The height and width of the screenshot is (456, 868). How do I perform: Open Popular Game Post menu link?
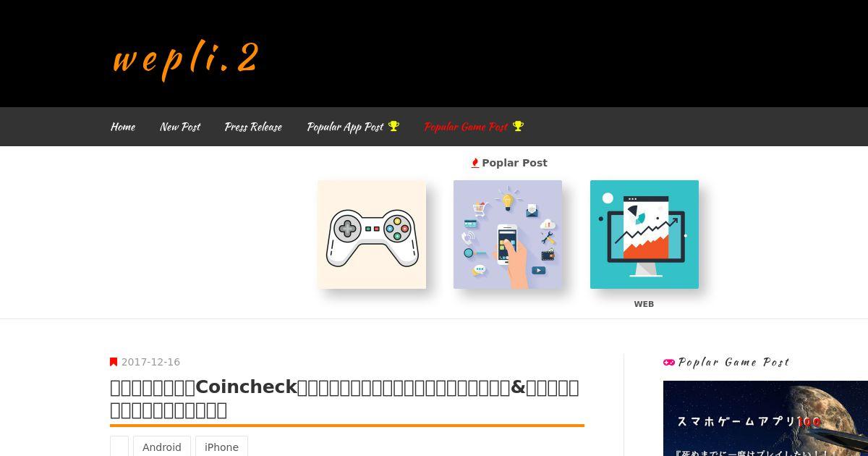coord(466,127)
